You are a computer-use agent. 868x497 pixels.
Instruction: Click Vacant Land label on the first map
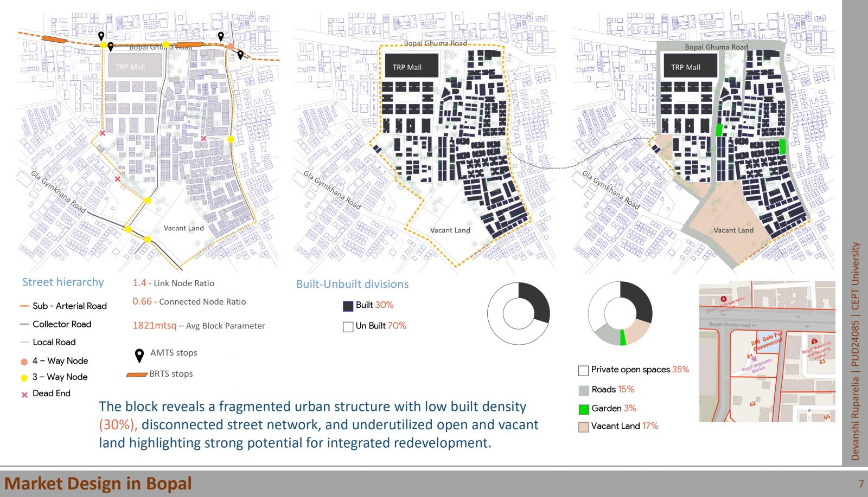tap(184, 228)
